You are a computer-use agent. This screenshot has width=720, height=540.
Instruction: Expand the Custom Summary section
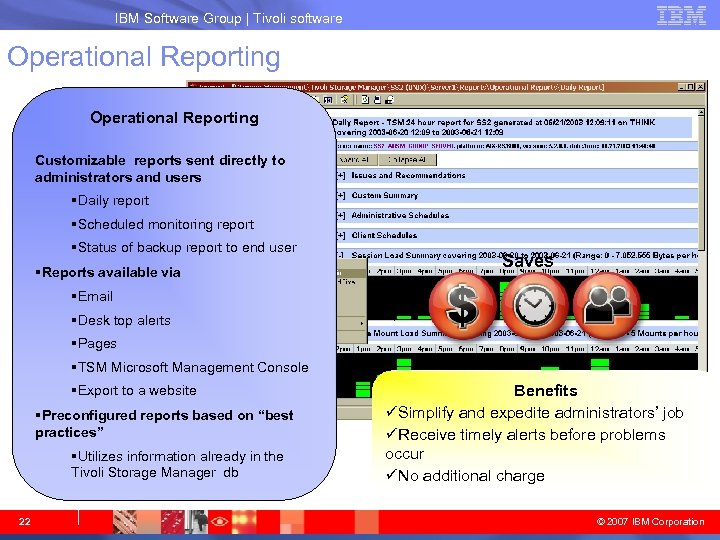click(x=341, y=196)
